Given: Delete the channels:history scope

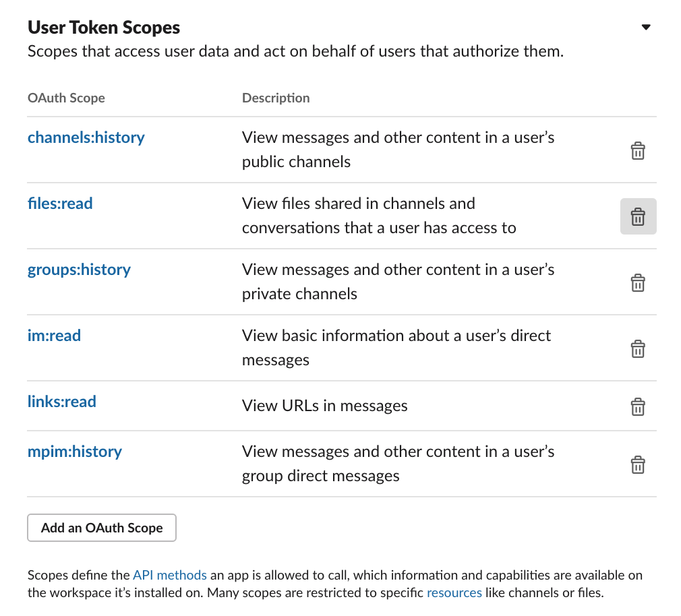Looking at the screenshot, I should point(638,150).
